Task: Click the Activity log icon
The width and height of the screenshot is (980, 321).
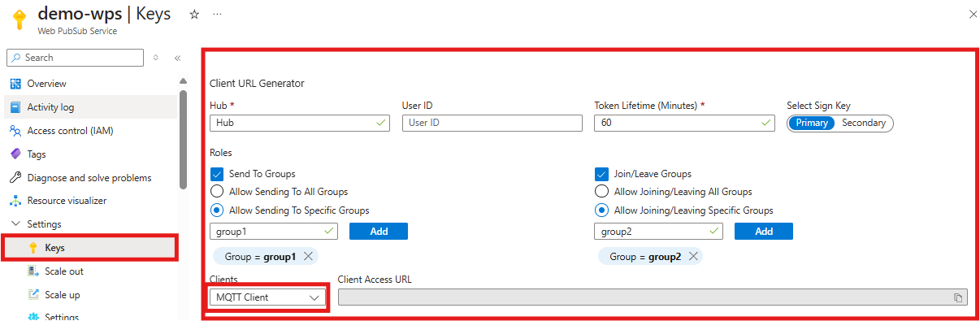Action: click(x=15, y=107)
